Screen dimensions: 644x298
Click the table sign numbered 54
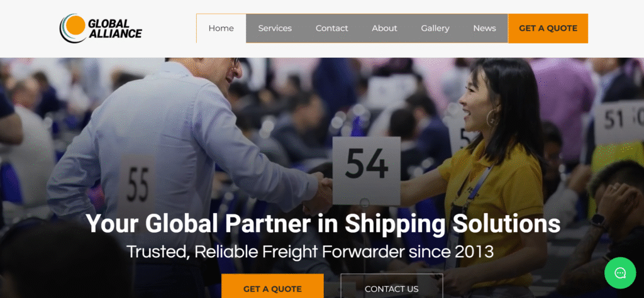point(367,171)
